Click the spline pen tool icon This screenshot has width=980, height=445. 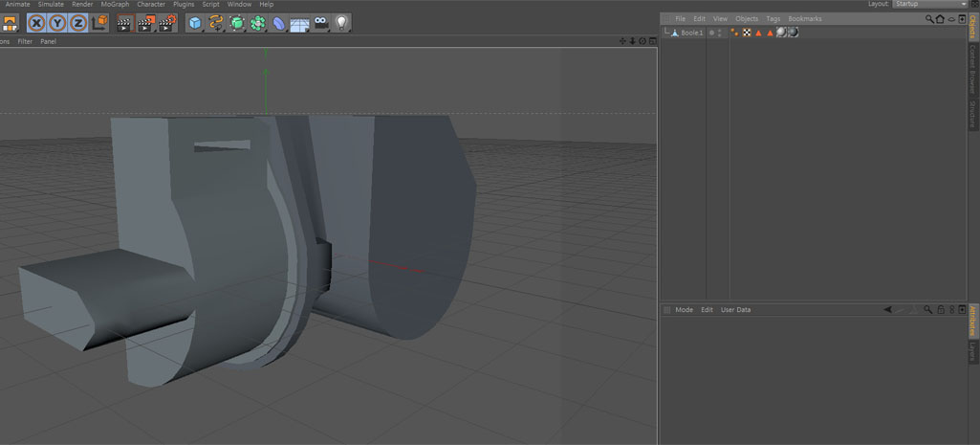(x=216, y=23)
